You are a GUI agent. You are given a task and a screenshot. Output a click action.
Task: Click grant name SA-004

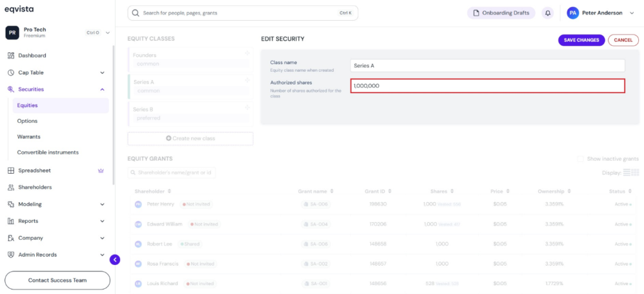point(316,224)
